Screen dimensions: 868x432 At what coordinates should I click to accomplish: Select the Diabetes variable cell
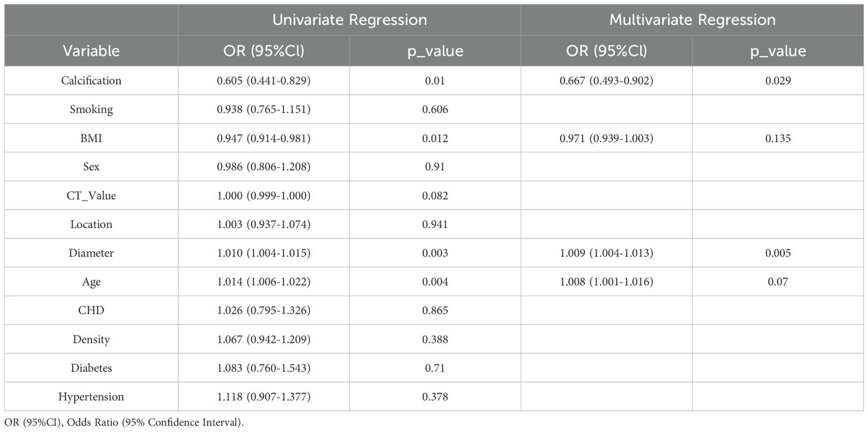point(91,368)
